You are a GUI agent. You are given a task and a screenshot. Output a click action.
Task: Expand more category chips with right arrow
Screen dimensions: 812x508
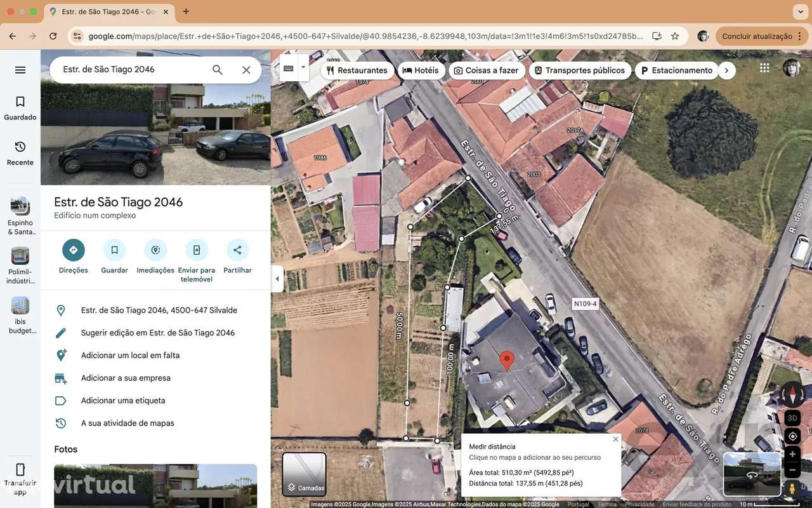pyautogui.click(x=727, y=70)
